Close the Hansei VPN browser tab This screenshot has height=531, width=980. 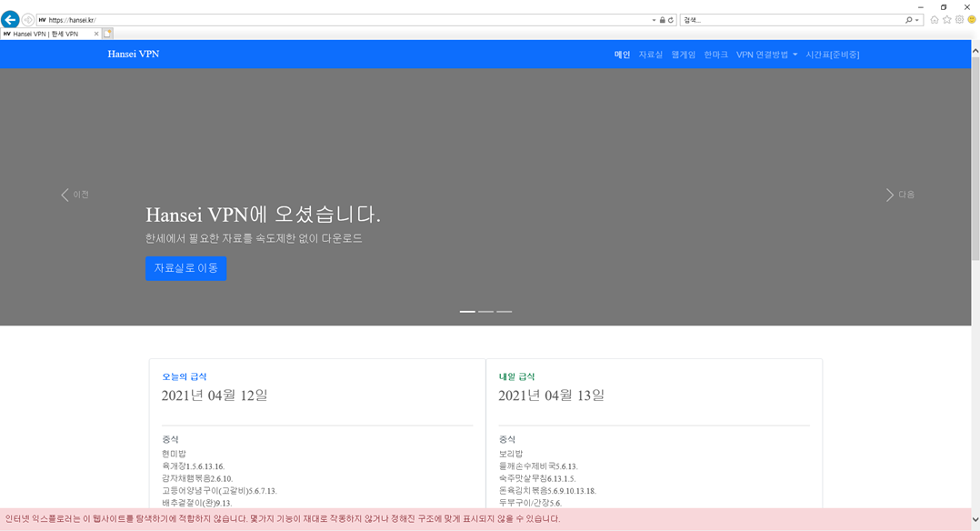click(96, 34)
